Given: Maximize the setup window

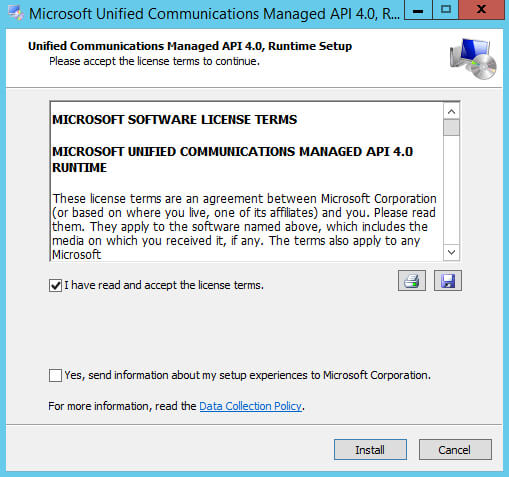Looking at the screenshot, I should pyautogui.click(x=446, y=10).
